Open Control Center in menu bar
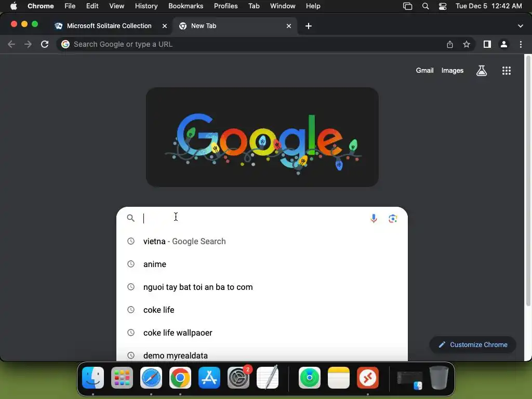532x399 pixels. [x=443, y=6]
